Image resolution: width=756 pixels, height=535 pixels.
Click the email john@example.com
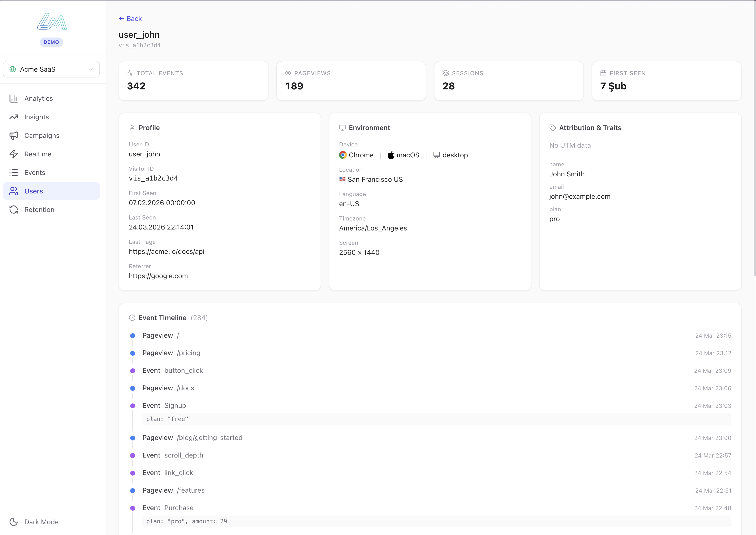pos(580,196)
